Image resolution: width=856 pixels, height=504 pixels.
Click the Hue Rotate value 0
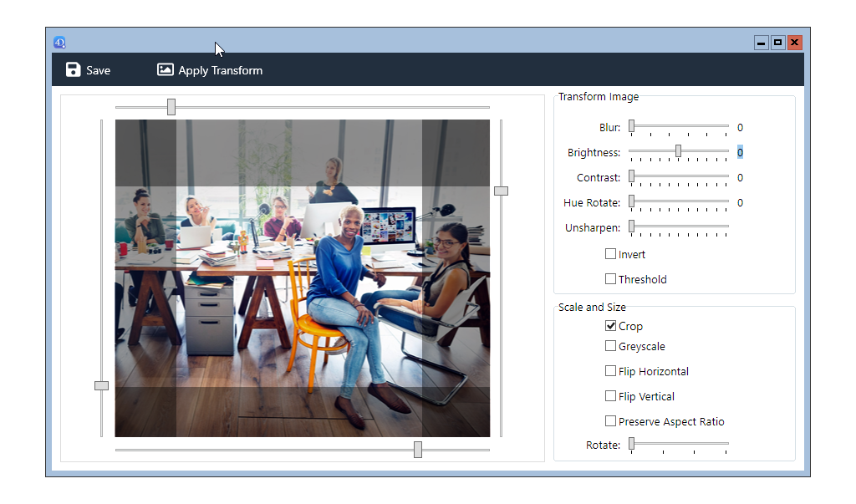click(741, 203)
